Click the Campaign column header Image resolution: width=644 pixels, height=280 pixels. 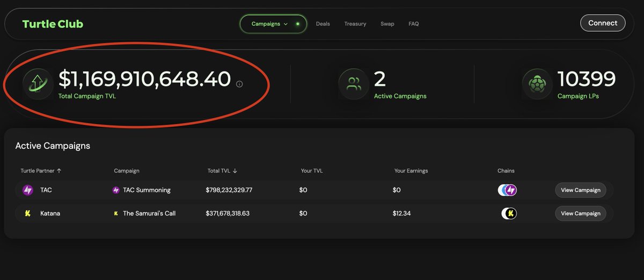tap(127, 171)
